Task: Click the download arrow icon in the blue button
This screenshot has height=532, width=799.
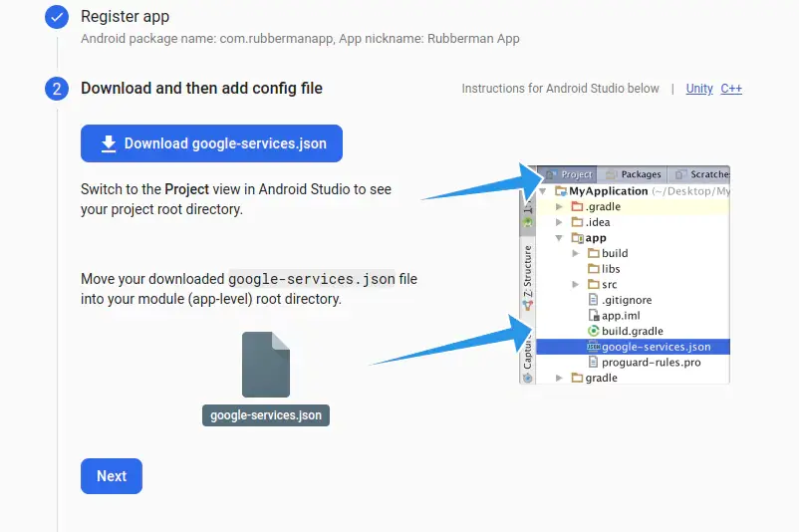Action: point(108,144)
